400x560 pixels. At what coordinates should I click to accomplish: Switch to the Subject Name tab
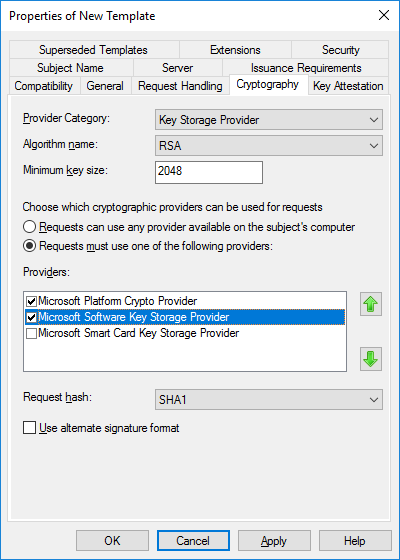tap(70, 68)
